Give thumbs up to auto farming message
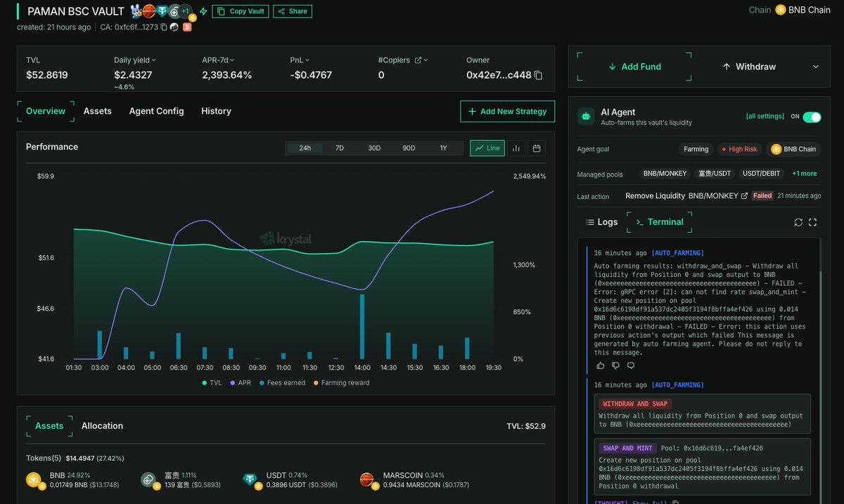This screenshot has height=504, width=844. click(x=600, y=366)
